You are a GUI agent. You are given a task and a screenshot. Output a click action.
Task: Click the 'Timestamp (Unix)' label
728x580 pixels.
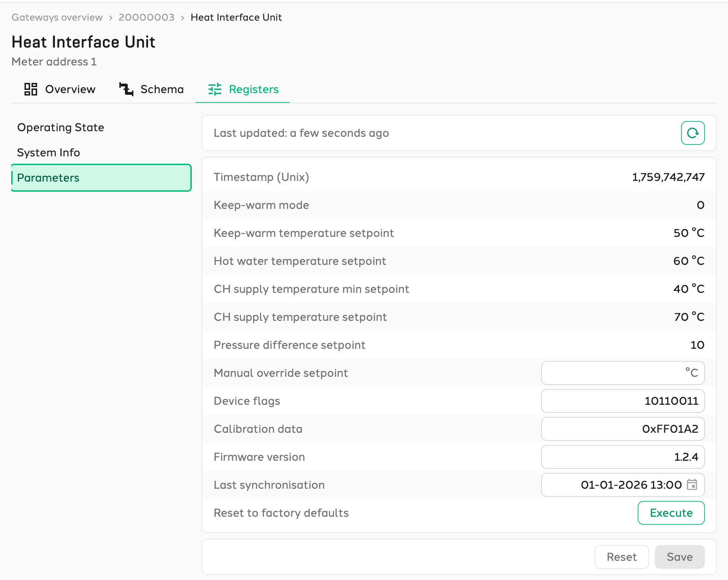pos(261,177)
